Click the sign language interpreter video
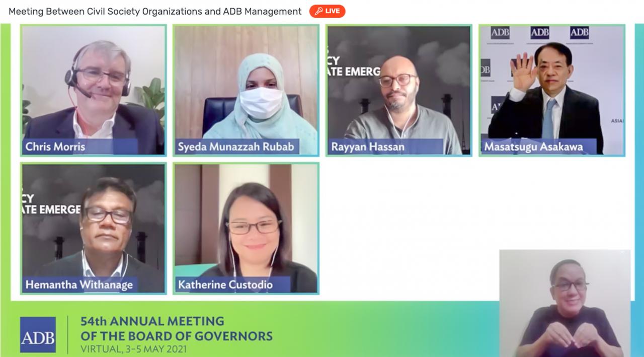644x357 pixels. tap(565, 303)
